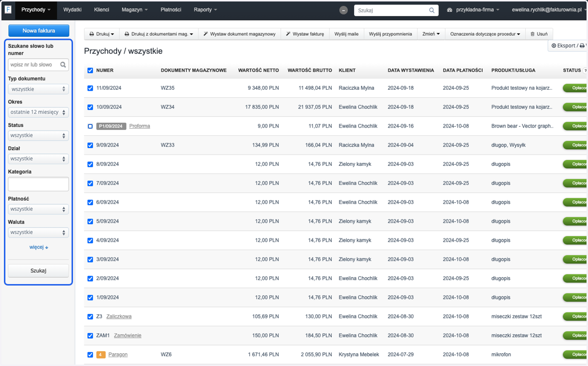
Task: Click invoice number 7/09/2024
Action: (108, 183)
